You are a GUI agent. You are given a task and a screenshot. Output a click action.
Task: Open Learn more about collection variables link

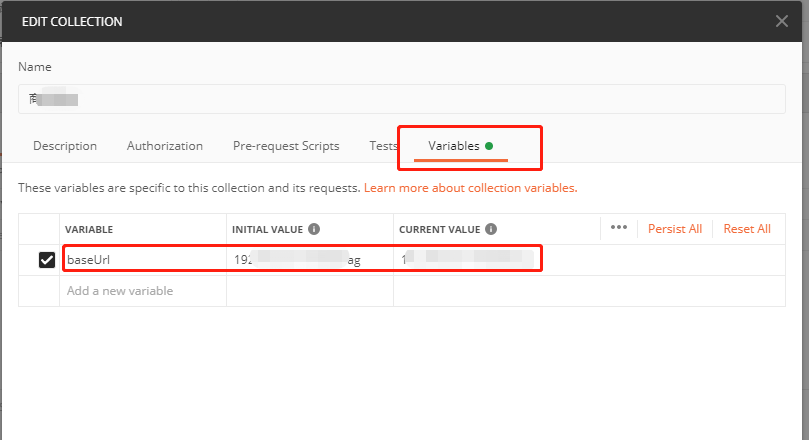pyautogui.click(x=471, y=188)
